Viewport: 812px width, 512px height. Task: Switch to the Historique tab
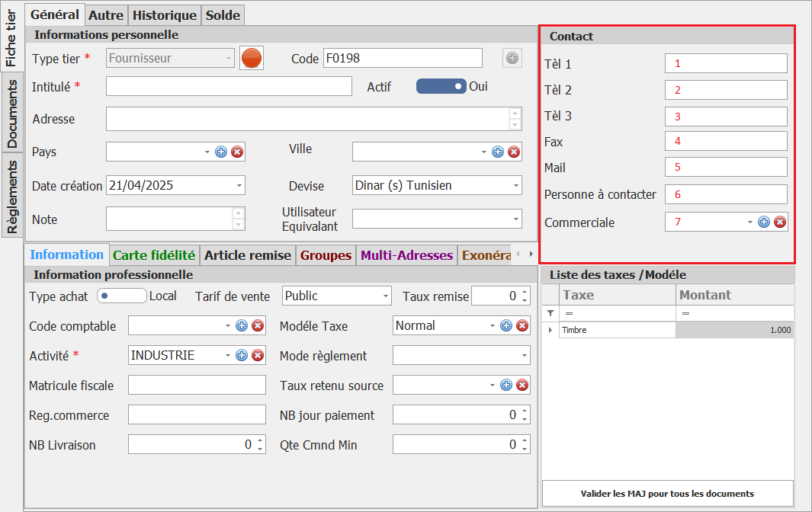click(165, 14)
